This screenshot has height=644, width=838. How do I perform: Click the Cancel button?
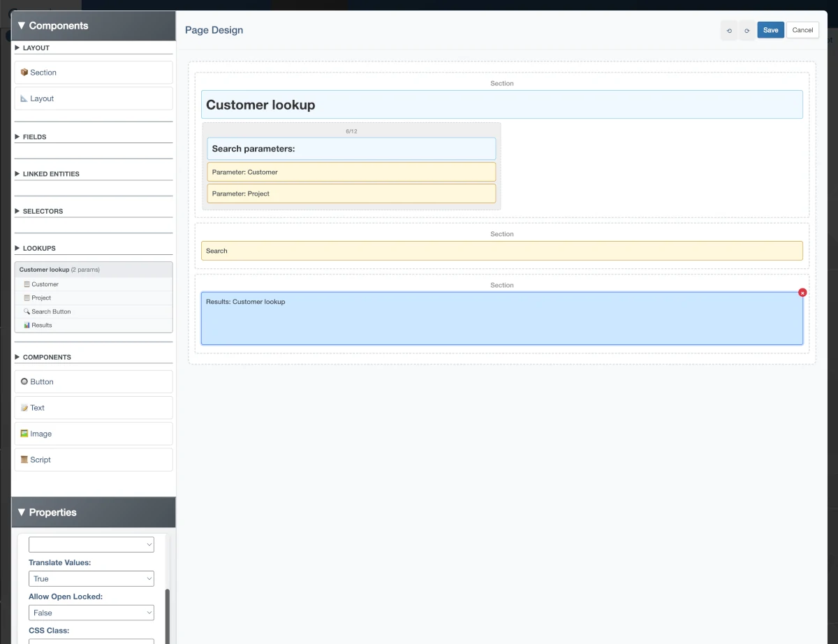802,30
